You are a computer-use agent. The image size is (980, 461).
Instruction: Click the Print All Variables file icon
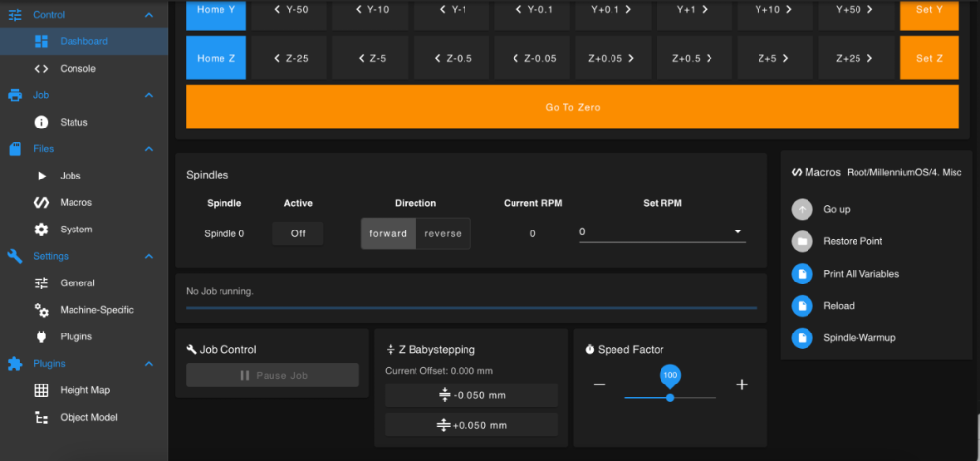802,274
